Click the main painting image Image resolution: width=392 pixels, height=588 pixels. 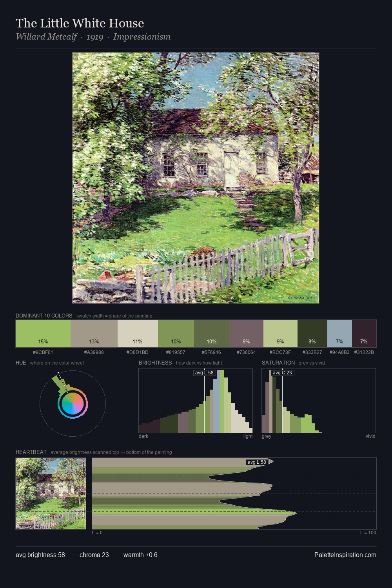(196, 178)
